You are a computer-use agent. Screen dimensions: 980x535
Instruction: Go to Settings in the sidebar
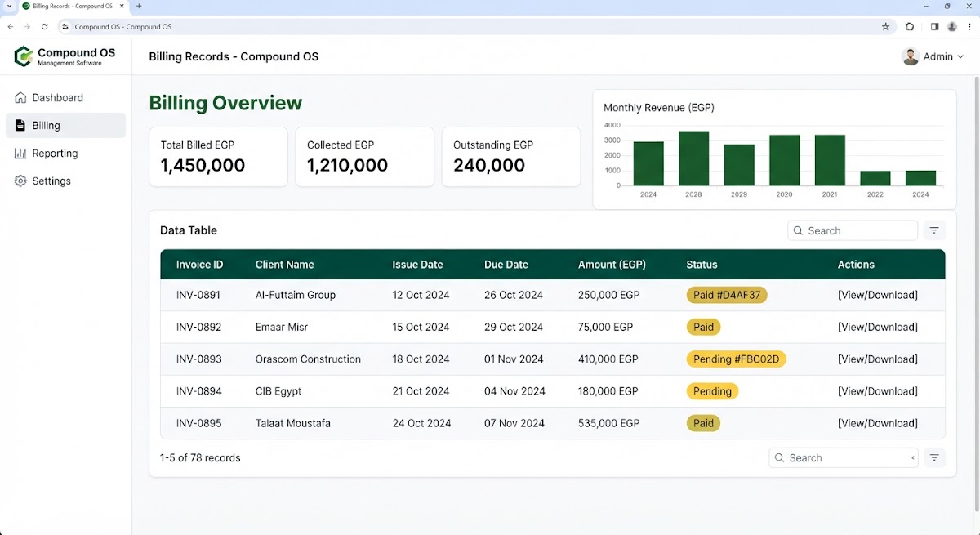point(65,181)
